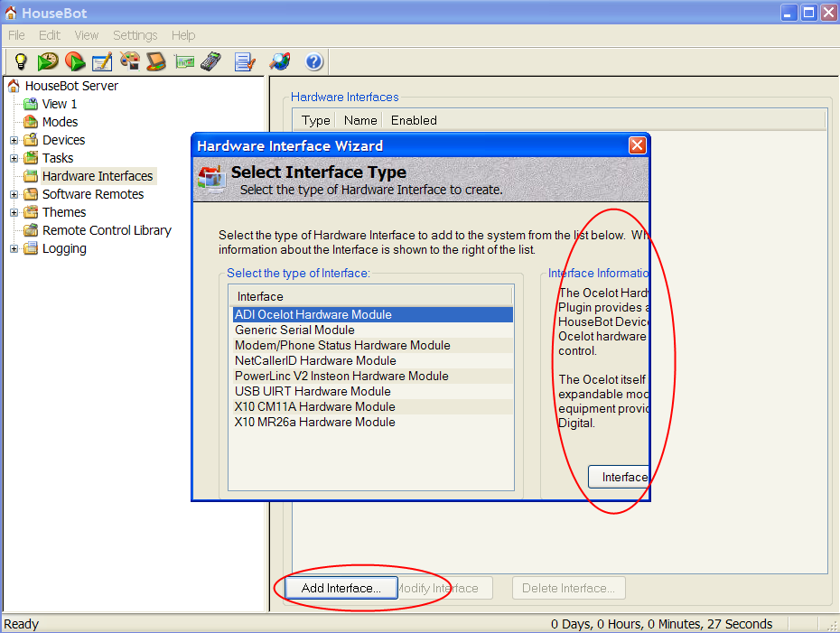Click the Type column header
The image size is (840, 633).
click(x=315, y=120)
